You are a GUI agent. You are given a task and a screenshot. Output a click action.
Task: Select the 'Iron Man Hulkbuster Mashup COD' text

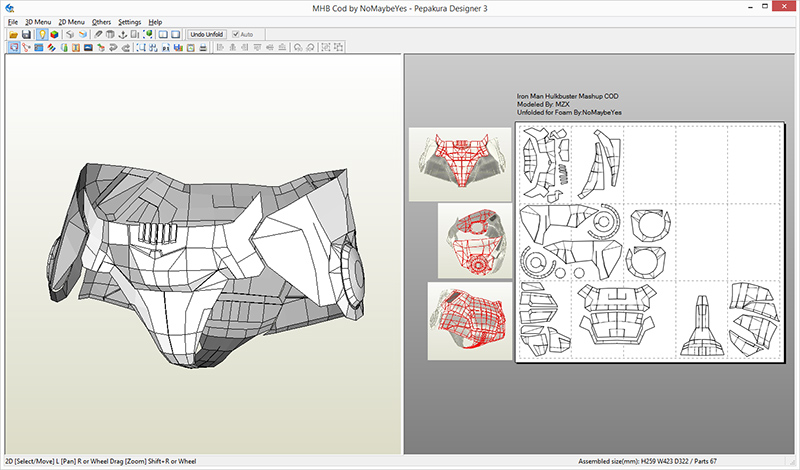pyautogui.click(x=567, y=96)
